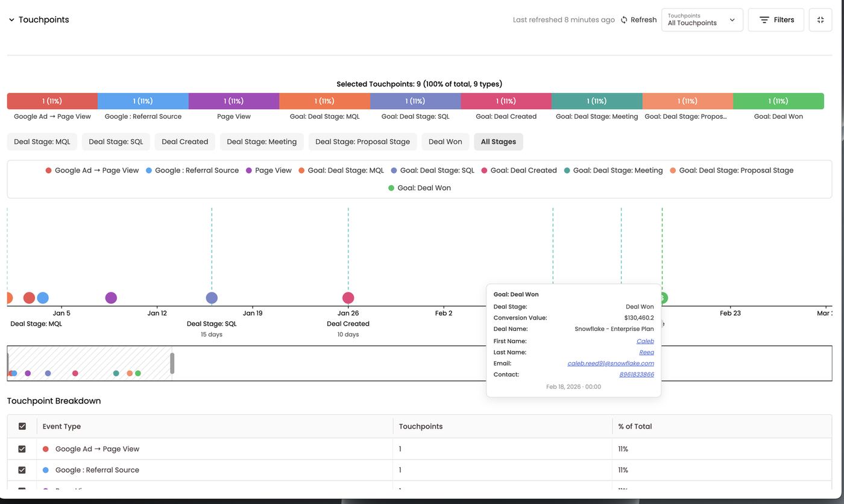
Task: Click the Last refreshed 8 minutes ago text
Action: coord(564,20)
